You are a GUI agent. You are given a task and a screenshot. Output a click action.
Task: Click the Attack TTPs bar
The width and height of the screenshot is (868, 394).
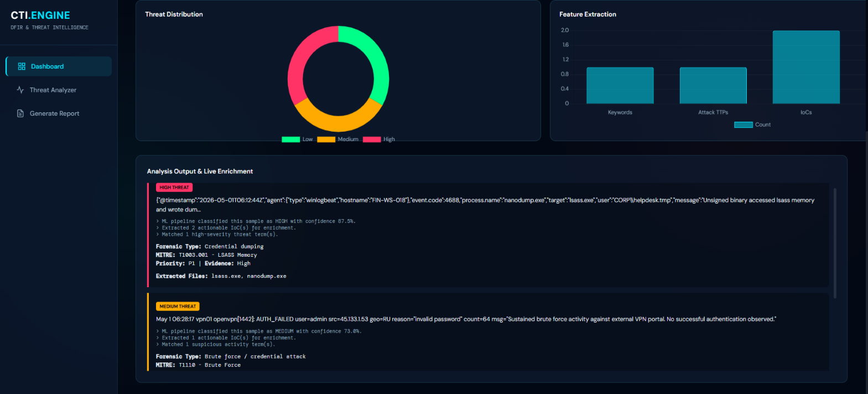tap(713, 86)
